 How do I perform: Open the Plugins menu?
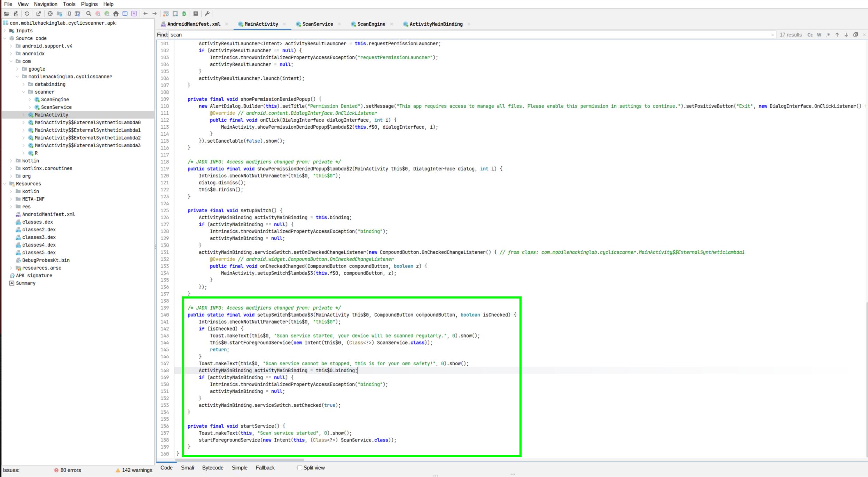(89, 4)
